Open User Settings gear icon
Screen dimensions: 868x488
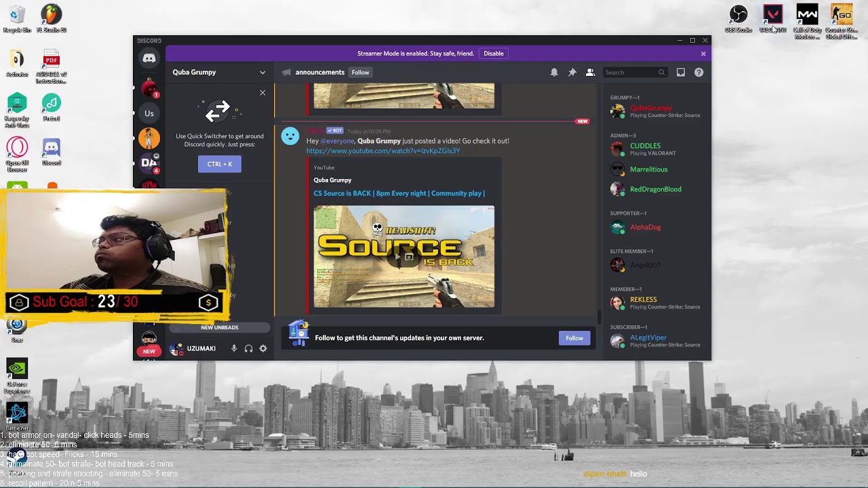(x=263, y=348)
